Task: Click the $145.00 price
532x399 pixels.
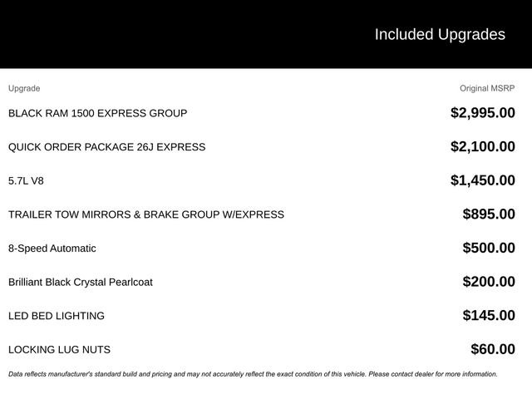Action: (x=488, y=316)
